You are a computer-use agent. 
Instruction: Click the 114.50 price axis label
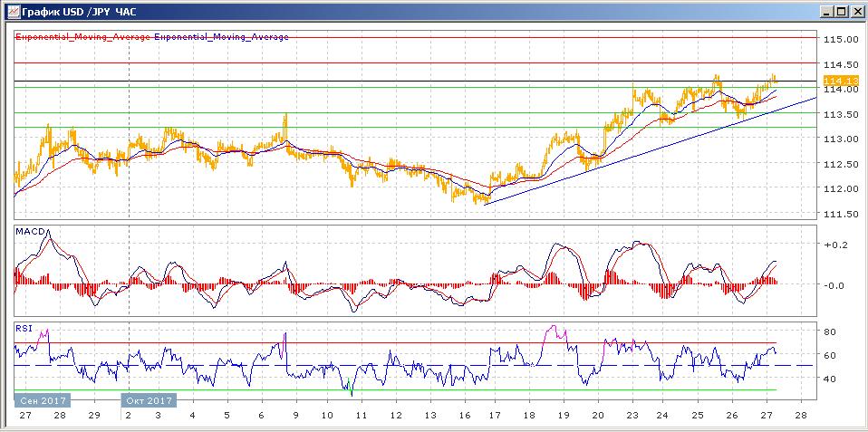click(840, 64)
